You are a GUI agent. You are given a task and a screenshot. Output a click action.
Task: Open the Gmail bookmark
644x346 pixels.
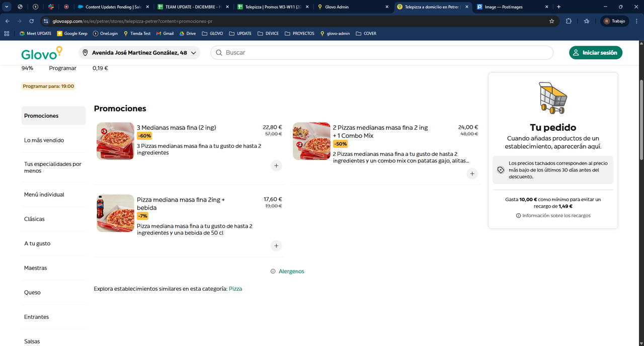click(x=165, y=34)
